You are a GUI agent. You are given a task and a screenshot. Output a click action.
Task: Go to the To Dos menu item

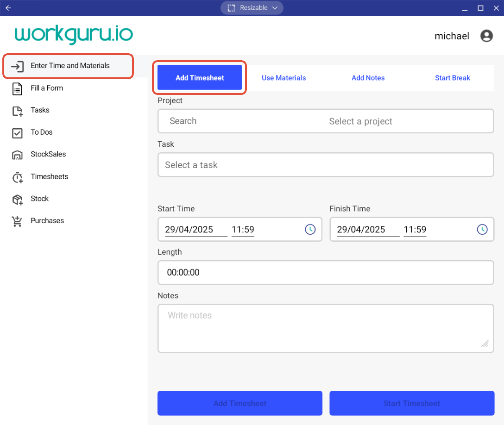(74, 132)
